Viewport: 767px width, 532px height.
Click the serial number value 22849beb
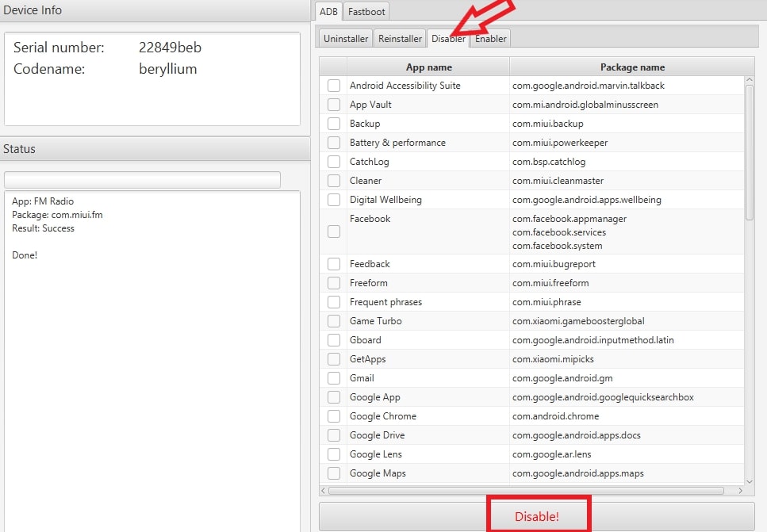(170, 48)
